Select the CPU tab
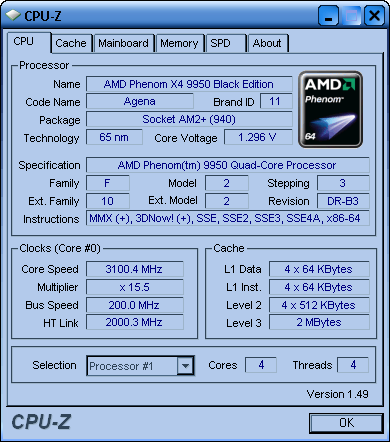390x442 pixels. point(29,42)
